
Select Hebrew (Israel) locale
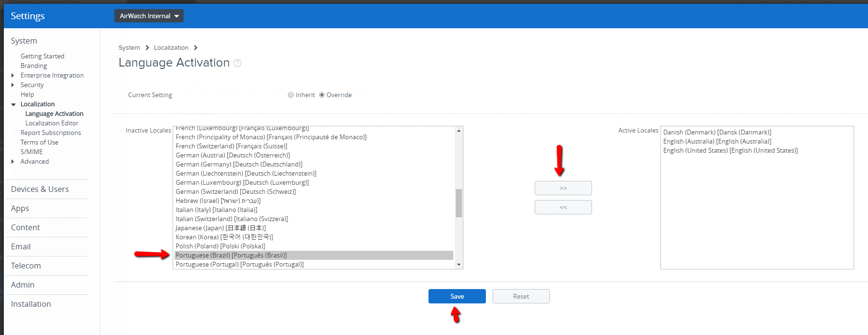314,201
